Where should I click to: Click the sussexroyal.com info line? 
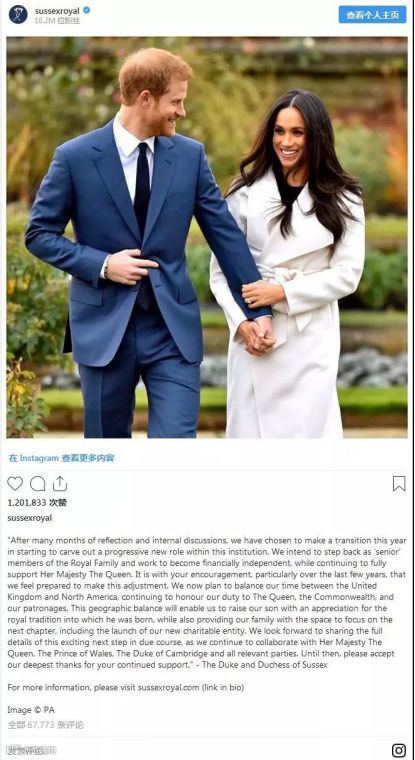pos(126,687)
